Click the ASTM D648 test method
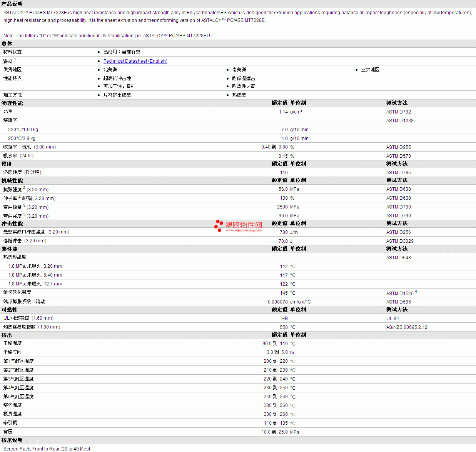This screenshot has width=476, height=452. coord(399,258)
